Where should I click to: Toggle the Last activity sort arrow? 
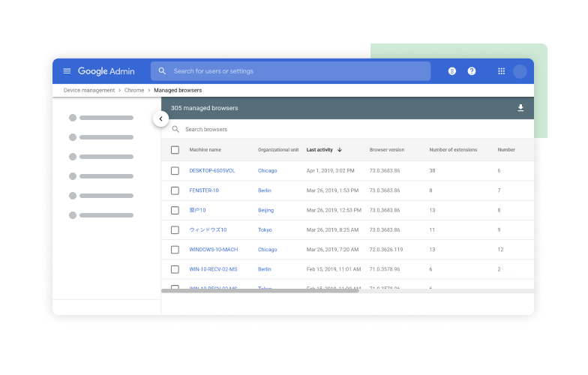click(340, 150)
